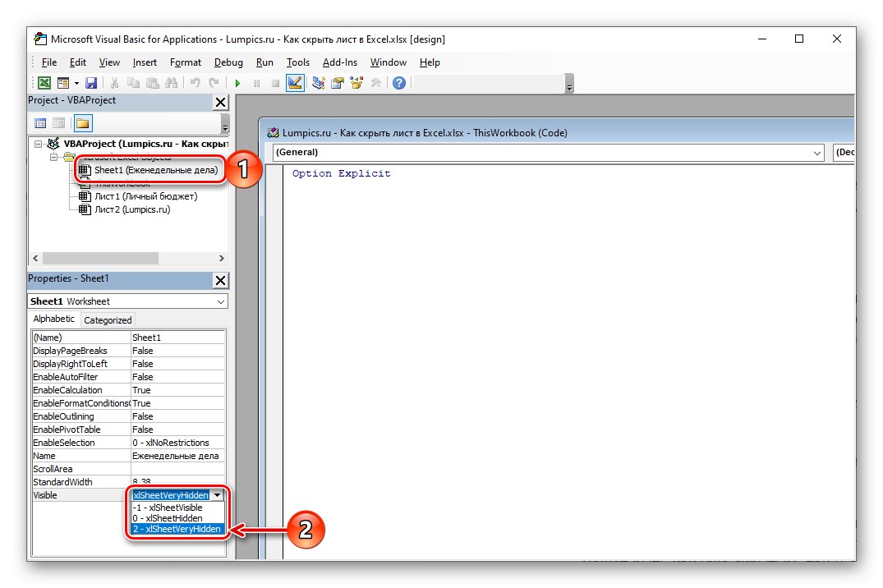Open the Add-Ins menu
This screenshot has height=588, width=883.
pyautogui.click(x=339, y=62)
